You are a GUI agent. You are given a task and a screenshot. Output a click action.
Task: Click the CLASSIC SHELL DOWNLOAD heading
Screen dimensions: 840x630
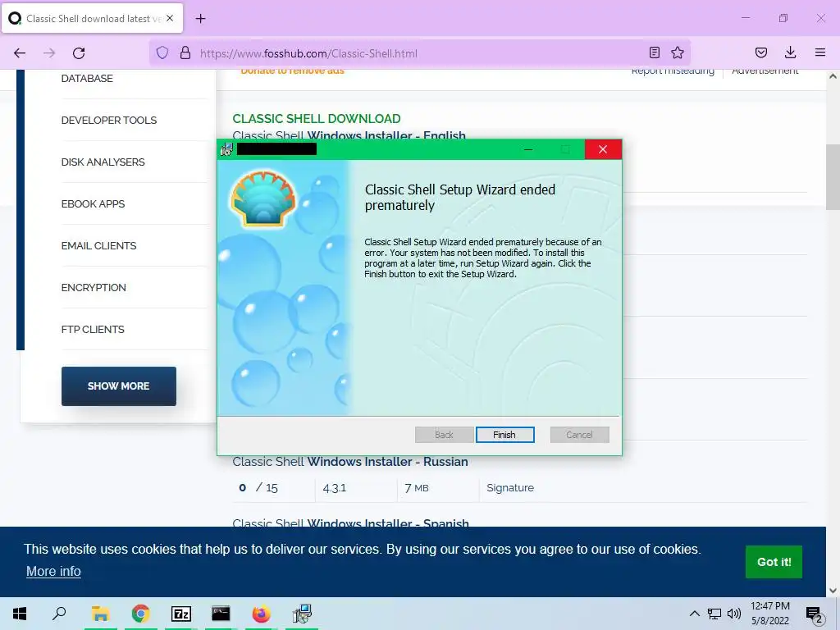[317, 118]
